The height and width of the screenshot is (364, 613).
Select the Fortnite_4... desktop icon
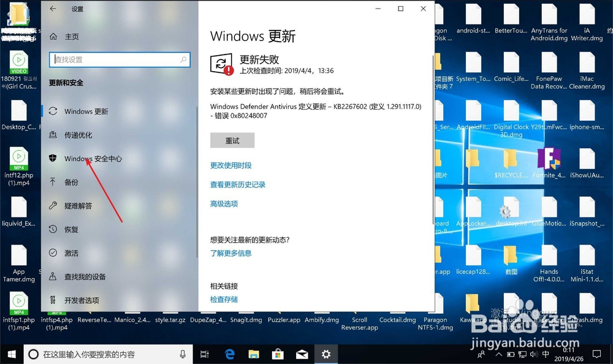(x=549, y=163)
